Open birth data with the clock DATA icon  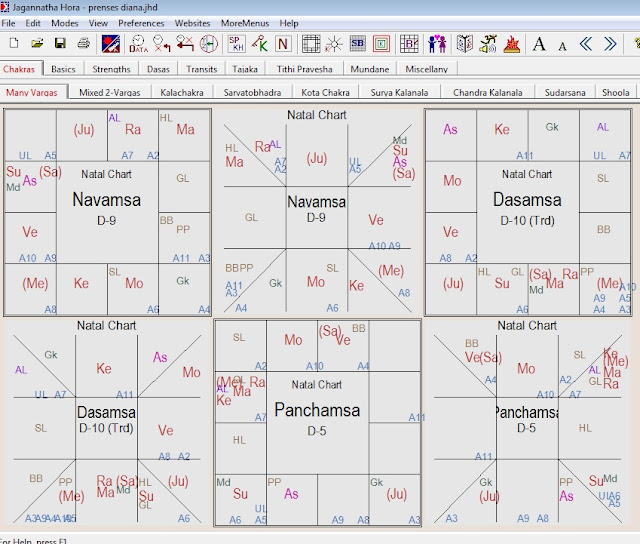pyautogui.click(x=138, y=44)
